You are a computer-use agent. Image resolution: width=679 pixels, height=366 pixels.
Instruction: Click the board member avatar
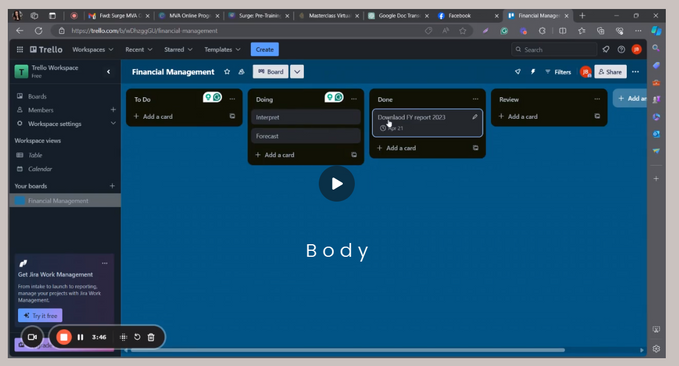coord(585,72)
